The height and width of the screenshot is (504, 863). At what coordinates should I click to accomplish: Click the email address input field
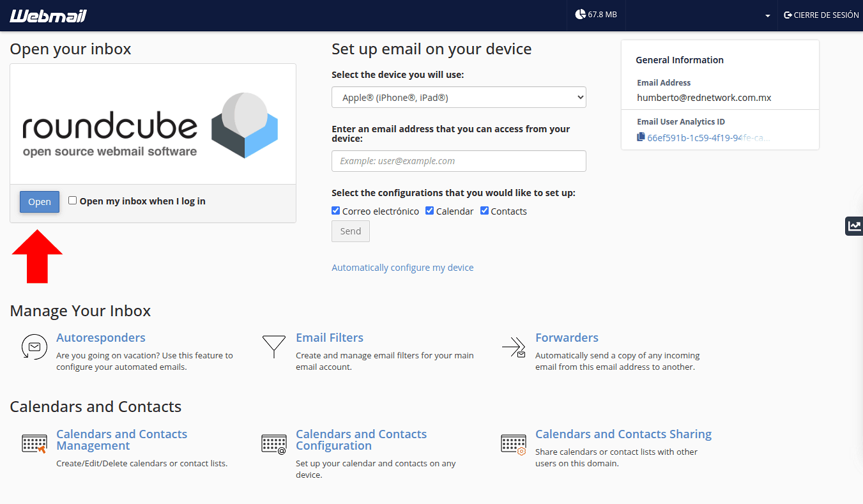(x=459, y=161)
